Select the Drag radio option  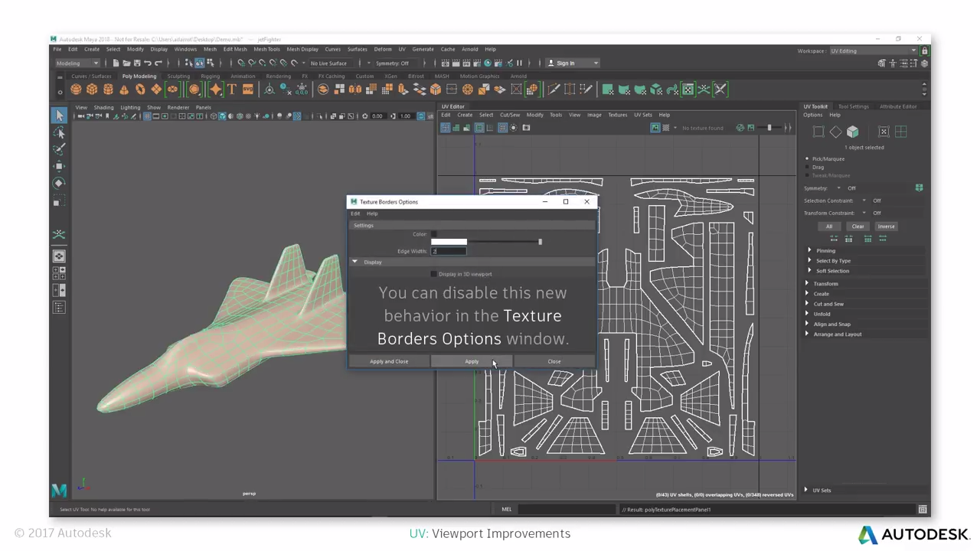pos(807,167)
